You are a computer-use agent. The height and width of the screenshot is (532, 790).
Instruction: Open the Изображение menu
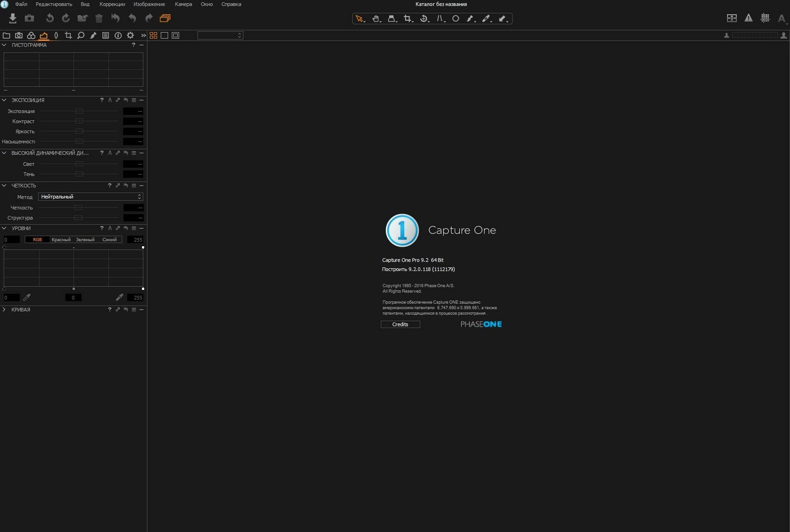click(x=149, y=4)
